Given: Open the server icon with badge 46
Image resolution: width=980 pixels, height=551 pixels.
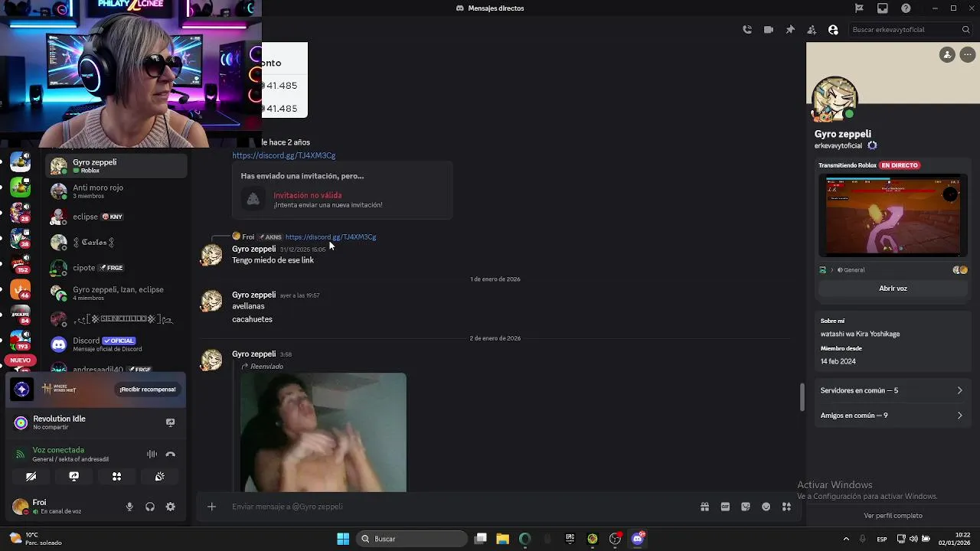Looking at the screenshot, I should (x=21, y=289).
